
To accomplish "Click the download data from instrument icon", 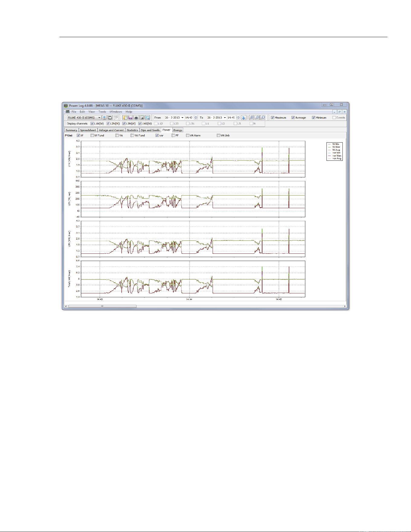I will click(x=104, y=118).
